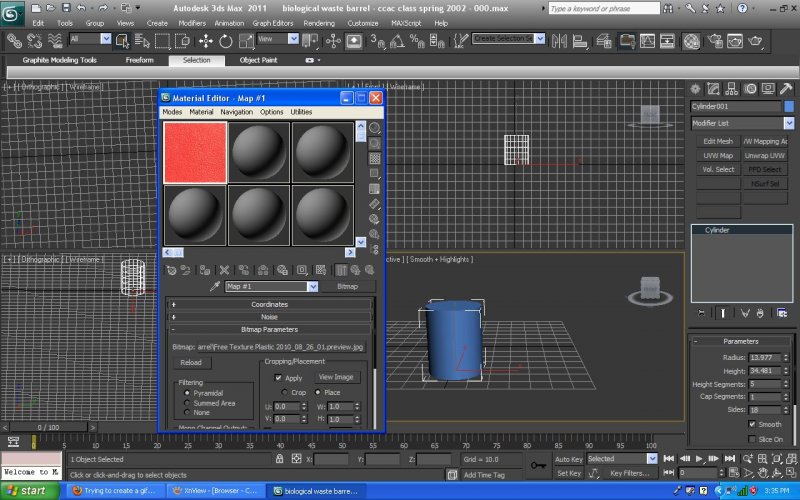The width and height of the screenshot is (800, 500).
Task: Open the Create Selection Set dropdown
Action: coord(540,39)
